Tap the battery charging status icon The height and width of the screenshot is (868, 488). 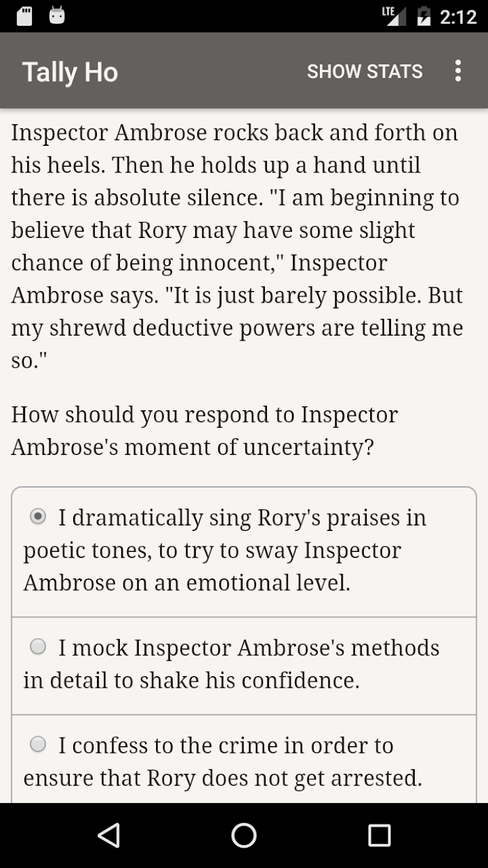(x=423, y=16)
